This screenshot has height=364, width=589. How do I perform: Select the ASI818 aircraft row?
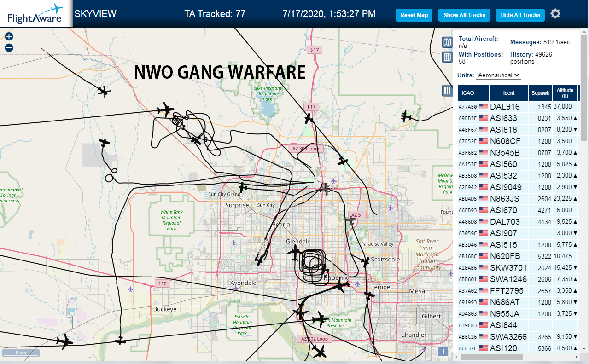coord(518,130)
